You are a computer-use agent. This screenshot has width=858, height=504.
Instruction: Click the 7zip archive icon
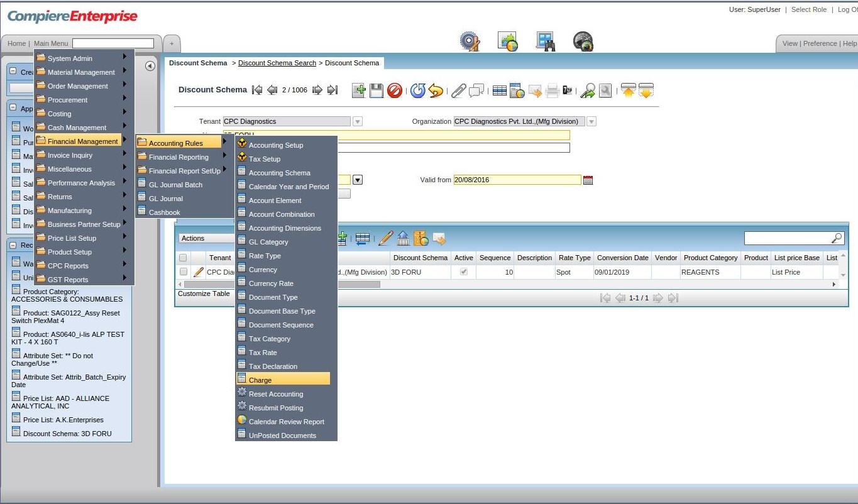(x=568, y=90)
